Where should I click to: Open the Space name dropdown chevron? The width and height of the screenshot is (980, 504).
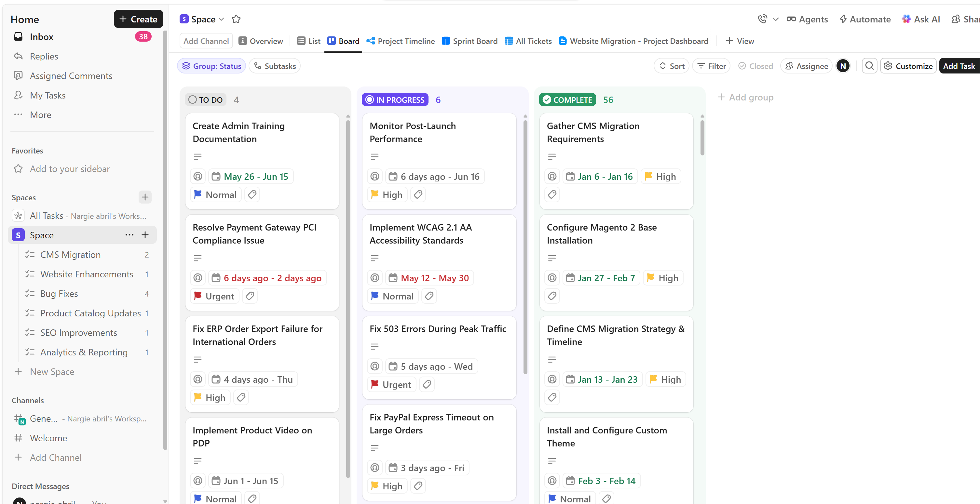(x=222, y=19)
